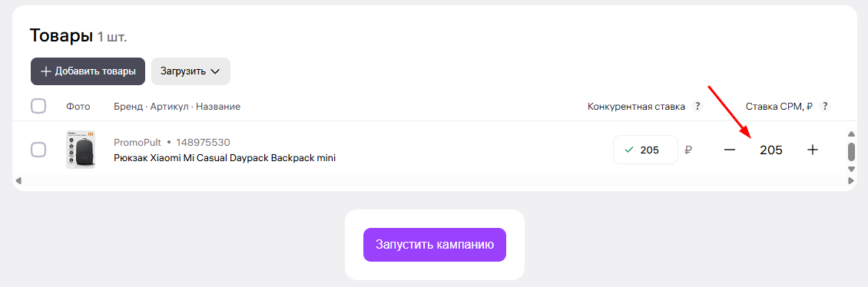The image size is (868, 287).
Task: Click the vertical scrollbar thumb
Action: tap(851, 151)
